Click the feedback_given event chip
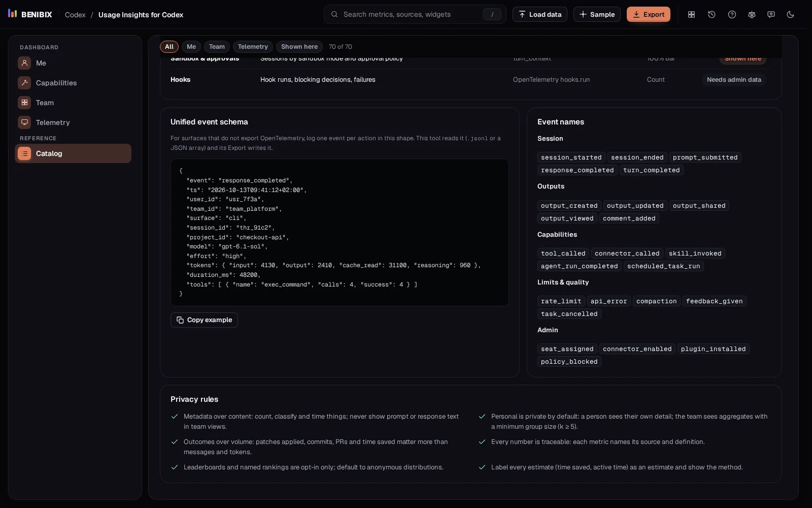This screenshot has height=508, width=812. (x=714, y=301)
